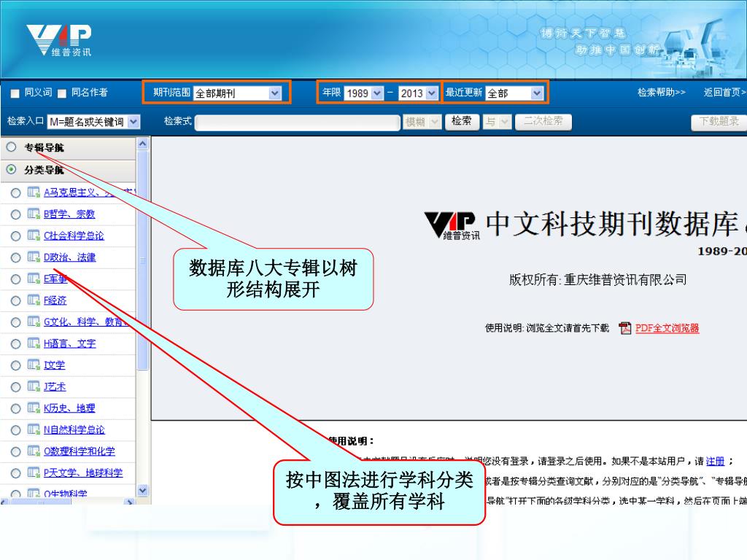Image resolution: width=747 pixels, height=560 pixels.
Task: Open the B哲学、宗教 category link
Action: pos(69,214)
